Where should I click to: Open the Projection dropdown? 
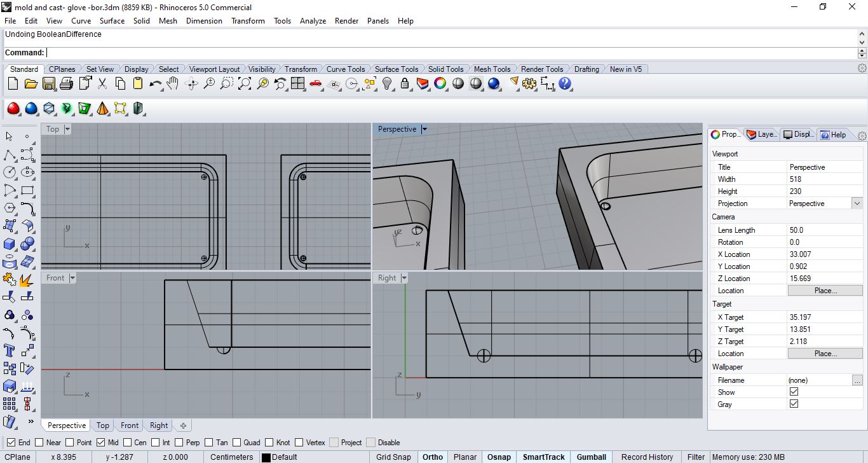pos(857,204)
